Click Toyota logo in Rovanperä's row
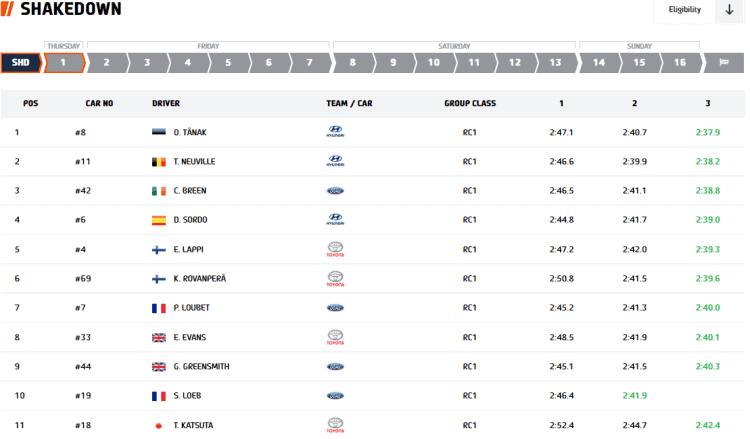This screenshot has width=750, height=439. [335, 278]
